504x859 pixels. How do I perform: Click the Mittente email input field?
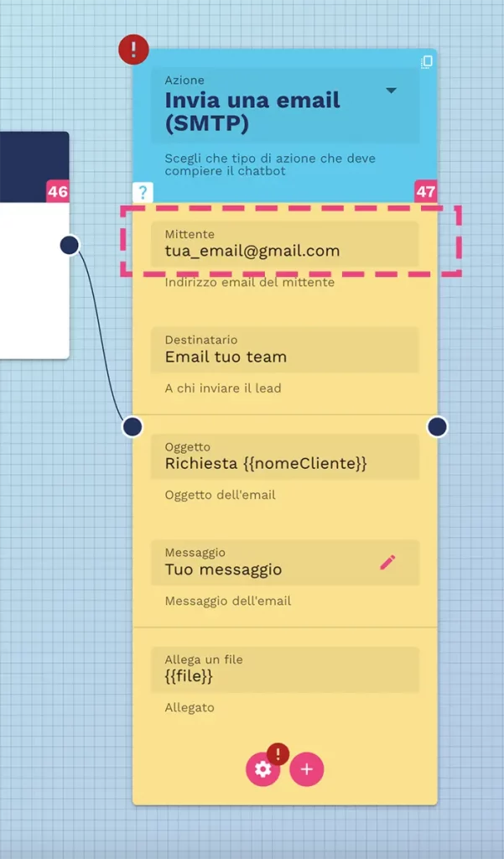click(285, 244)
